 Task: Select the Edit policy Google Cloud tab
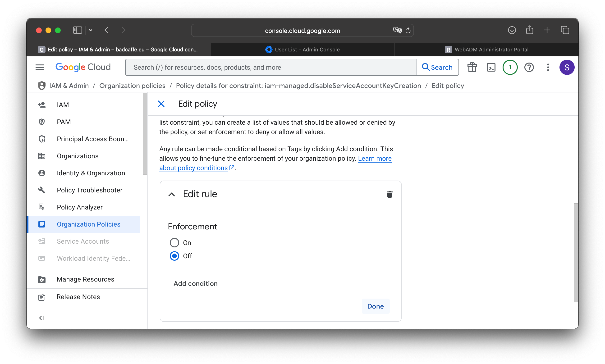118,50
